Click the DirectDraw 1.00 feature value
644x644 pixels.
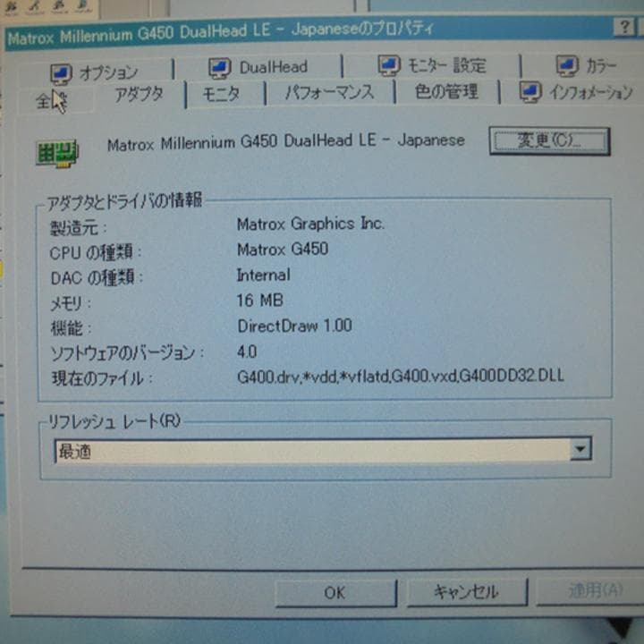pos(294,326)
